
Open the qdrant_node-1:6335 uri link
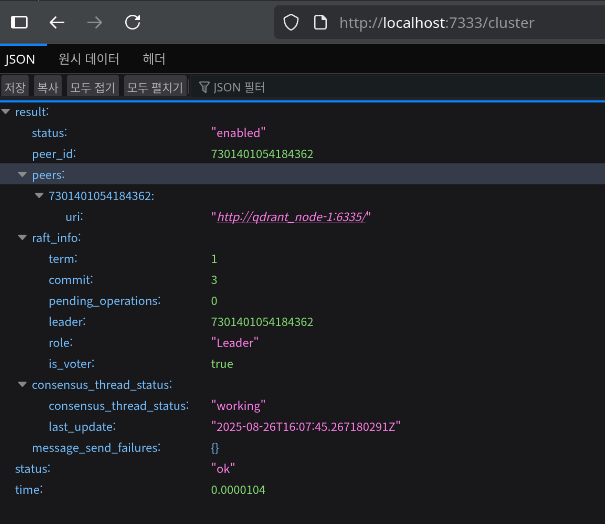tap(292, 217)
